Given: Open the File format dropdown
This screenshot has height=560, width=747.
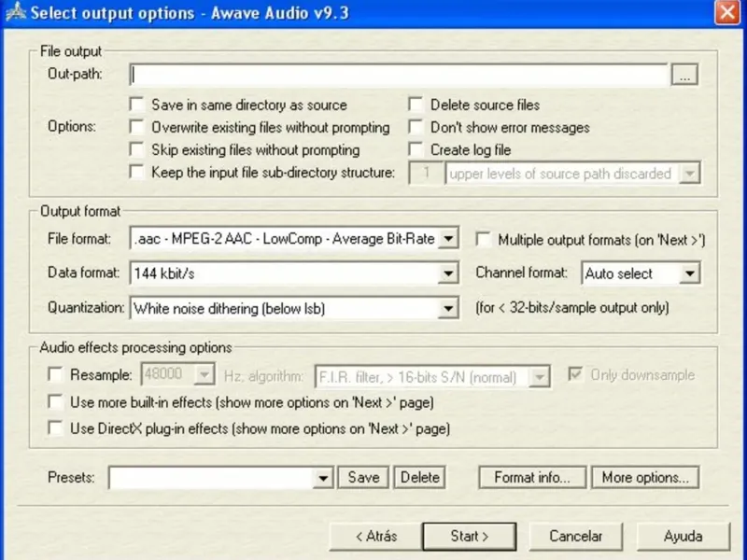Looking at the screenshot, I should [x=448, y=239].
